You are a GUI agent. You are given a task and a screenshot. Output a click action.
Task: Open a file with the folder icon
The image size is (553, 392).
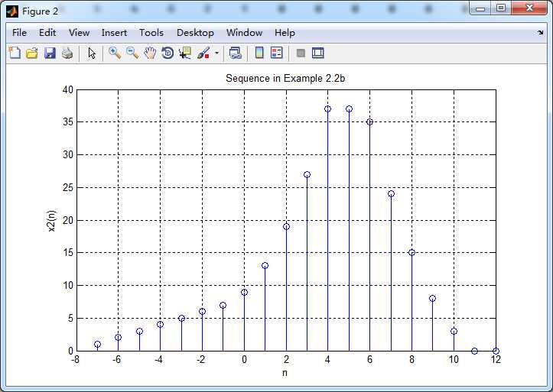[32, 53]
